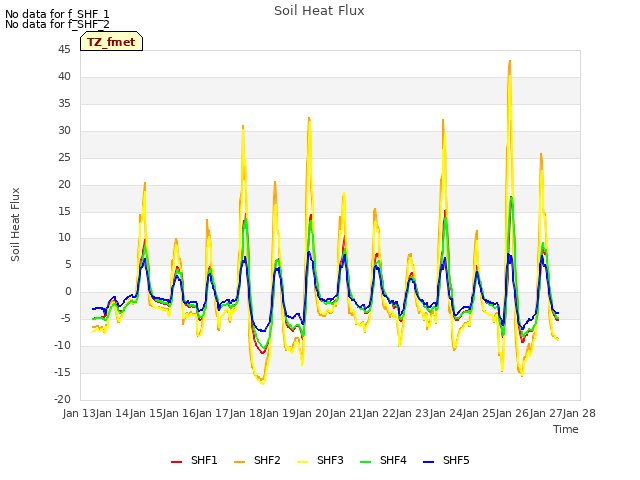This screenshot has width=640, height=480.
Task: Click the green SHF4 legend swatch
Action: click(366, 462)
